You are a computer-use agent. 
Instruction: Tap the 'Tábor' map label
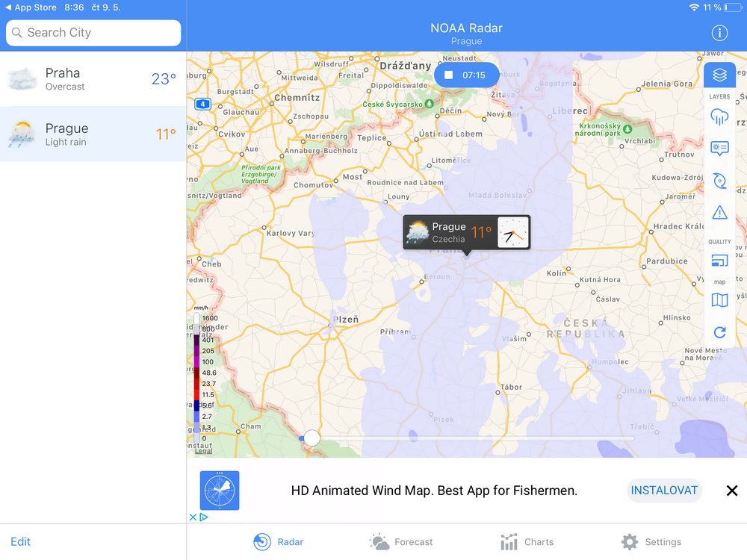(511, 387)
